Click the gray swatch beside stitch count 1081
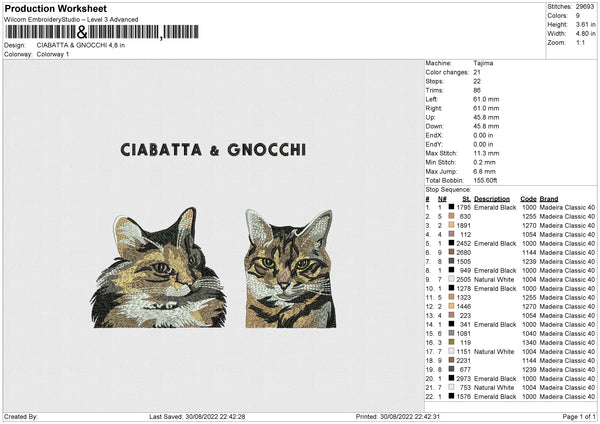The width and height of the screenshot is (600, 424). [x=452, y=333]
